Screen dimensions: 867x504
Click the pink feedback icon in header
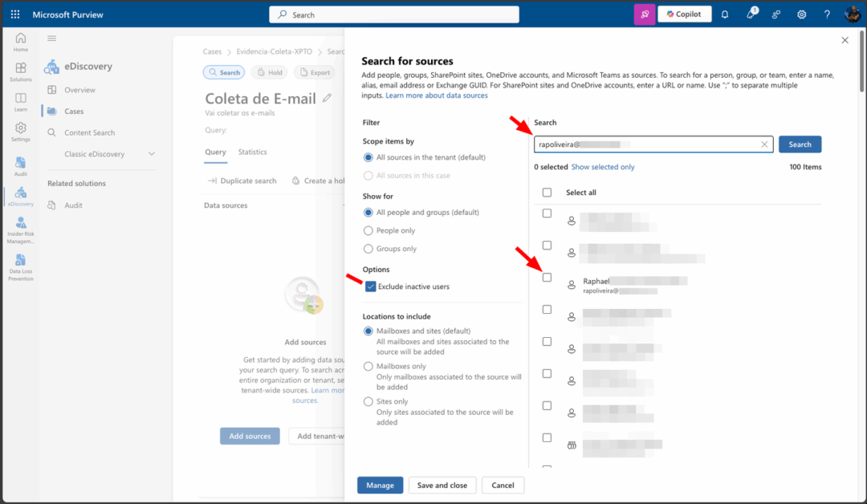click(x=644, y=14)
